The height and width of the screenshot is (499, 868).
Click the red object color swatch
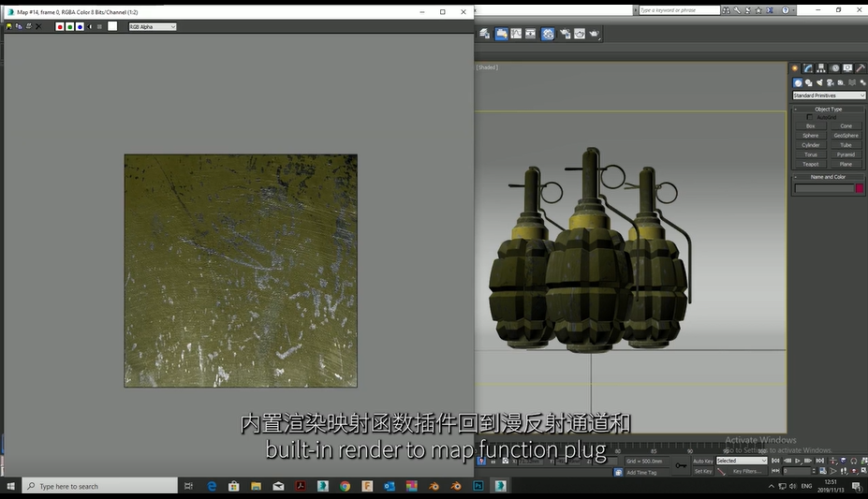[x=860, y=188]
